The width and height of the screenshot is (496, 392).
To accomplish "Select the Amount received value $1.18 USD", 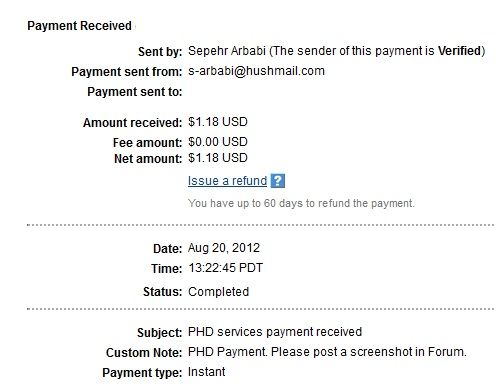I will (218, 122).
